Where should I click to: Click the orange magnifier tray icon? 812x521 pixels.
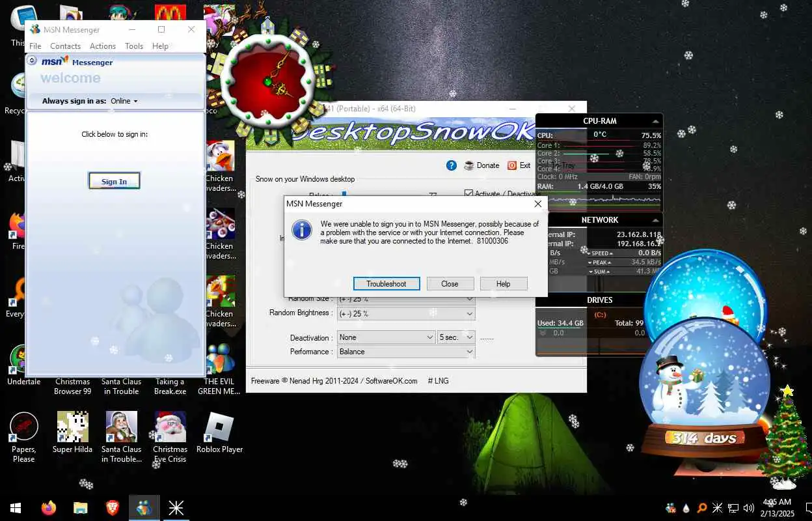coord(702,508)
